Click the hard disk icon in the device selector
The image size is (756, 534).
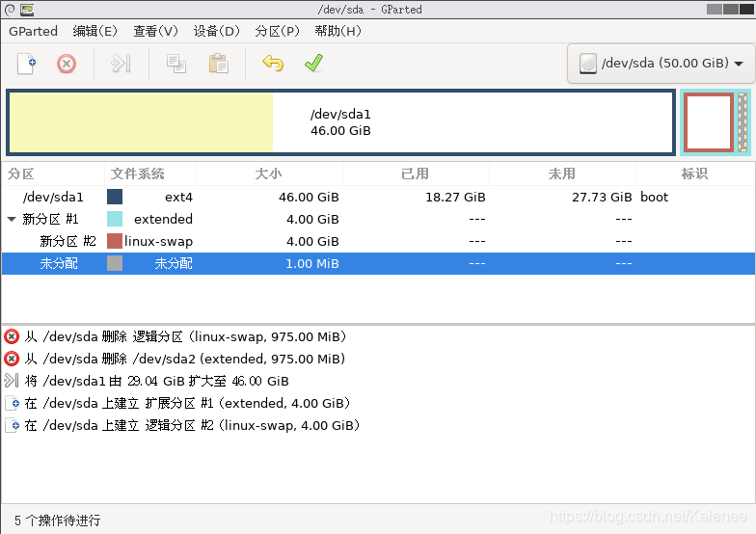(588, 64)
